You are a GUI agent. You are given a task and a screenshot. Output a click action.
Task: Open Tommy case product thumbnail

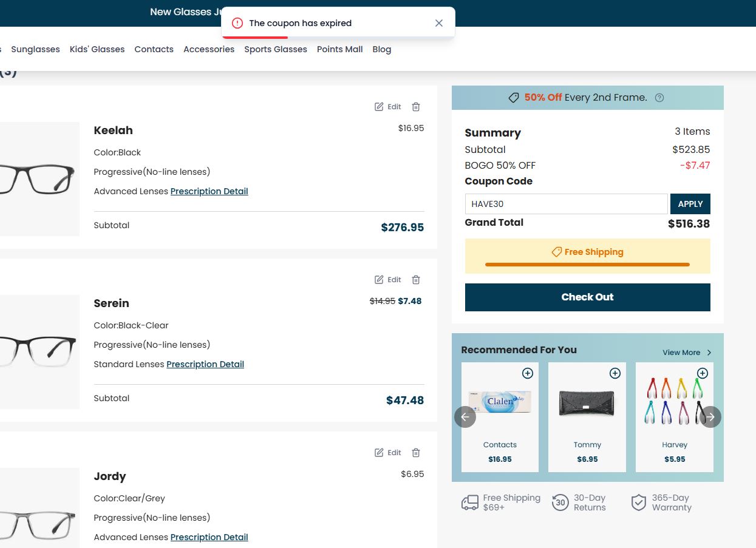(x=587, y=403)
